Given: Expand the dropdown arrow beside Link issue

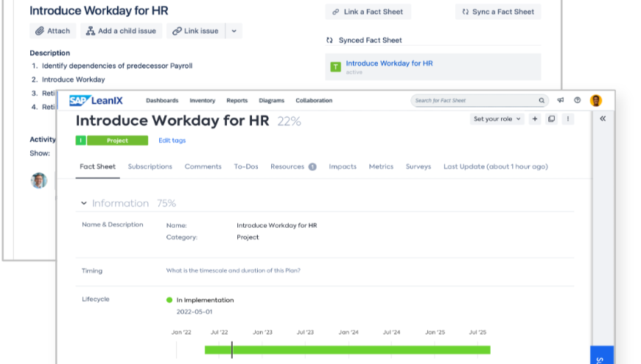Looking at the screenshot, I should (x=234, y=31).
